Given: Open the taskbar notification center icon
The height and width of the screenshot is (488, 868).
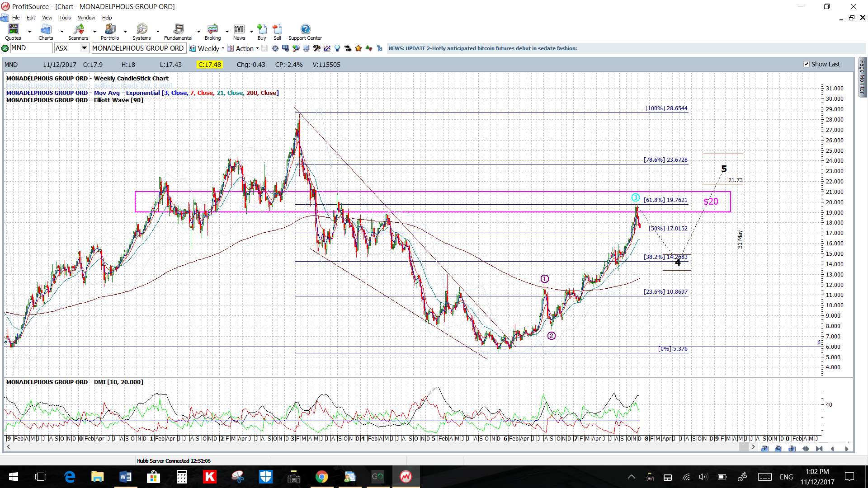Looking at the screenshot, I should pyautogui.click(x=849, y=477).
